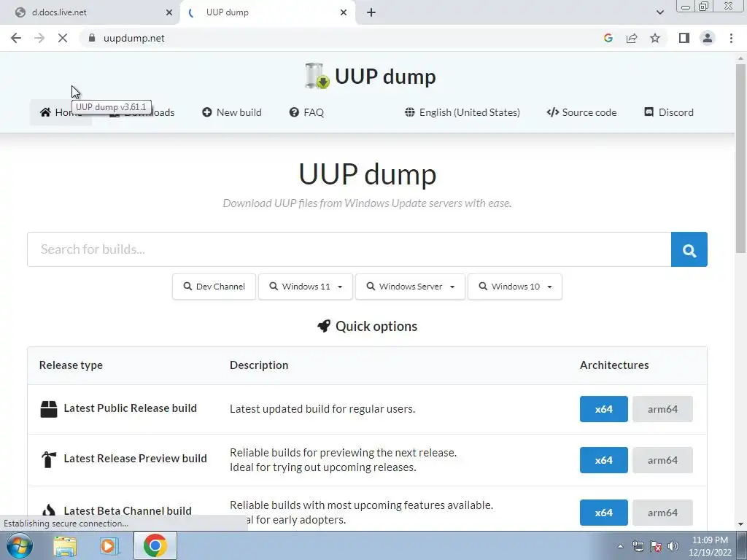Click the lock icon in address bar
Screen dimensions: 747x560
(92, 38)
